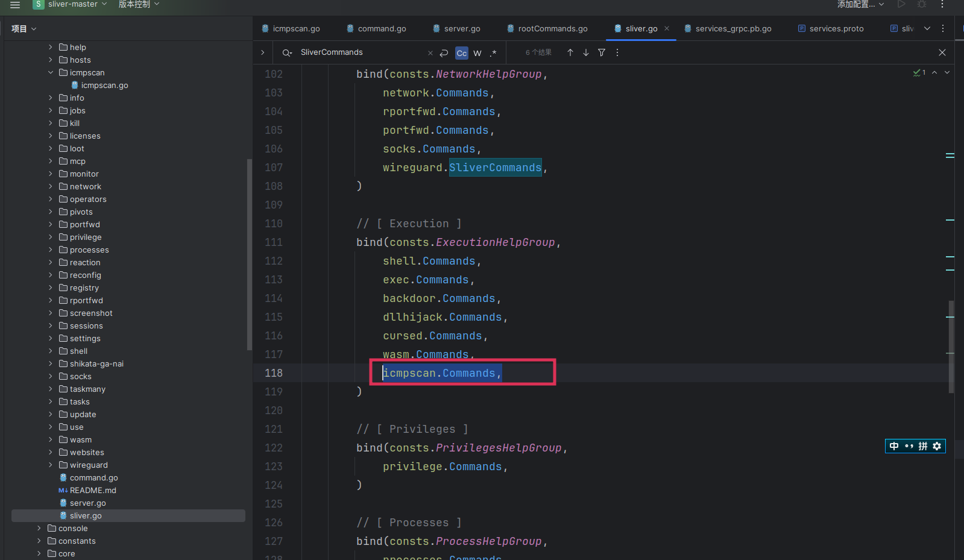Switch to the services.proto tab
The height and width of the screenshot is (560, 964).
836,28
